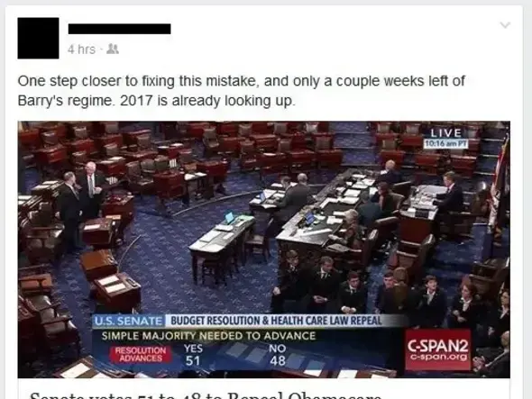
Task: Open the "4 hrs" timestamp link
Action: (x=81, y=50)
